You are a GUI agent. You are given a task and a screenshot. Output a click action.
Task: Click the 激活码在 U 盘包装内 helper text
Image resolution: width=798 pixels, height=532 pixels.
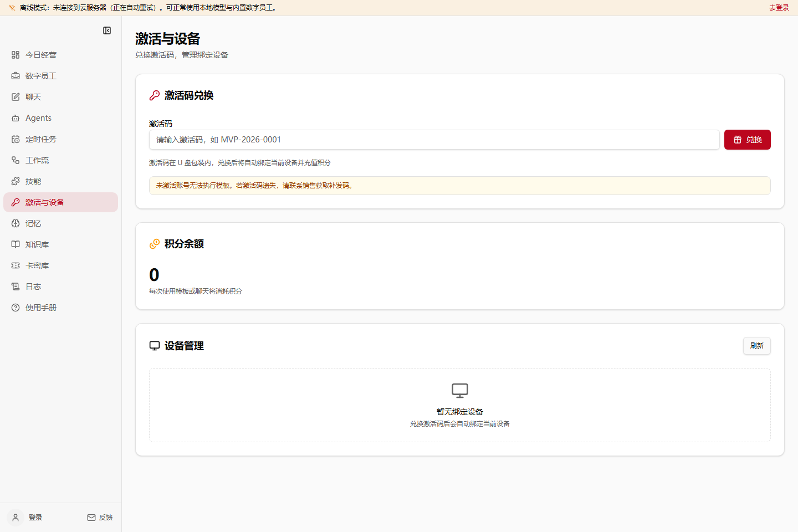tap(240, 163)
